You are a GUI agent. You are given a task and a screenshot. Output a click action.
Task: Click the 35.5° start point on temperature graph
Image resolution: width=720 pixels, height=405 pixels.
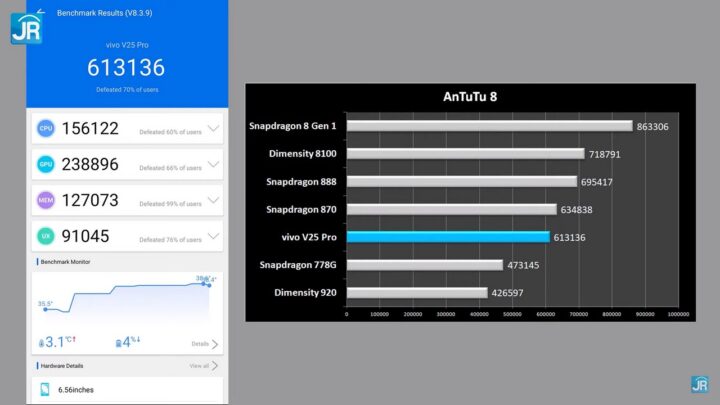pyautogui.click(x=45, y=307)
